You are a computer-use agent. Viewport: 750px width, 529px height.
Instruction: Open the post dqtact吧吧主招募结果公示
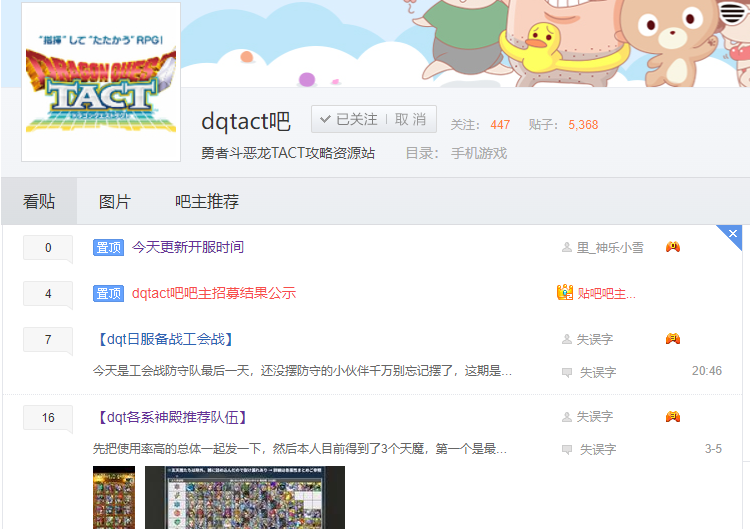click(214, 293)
